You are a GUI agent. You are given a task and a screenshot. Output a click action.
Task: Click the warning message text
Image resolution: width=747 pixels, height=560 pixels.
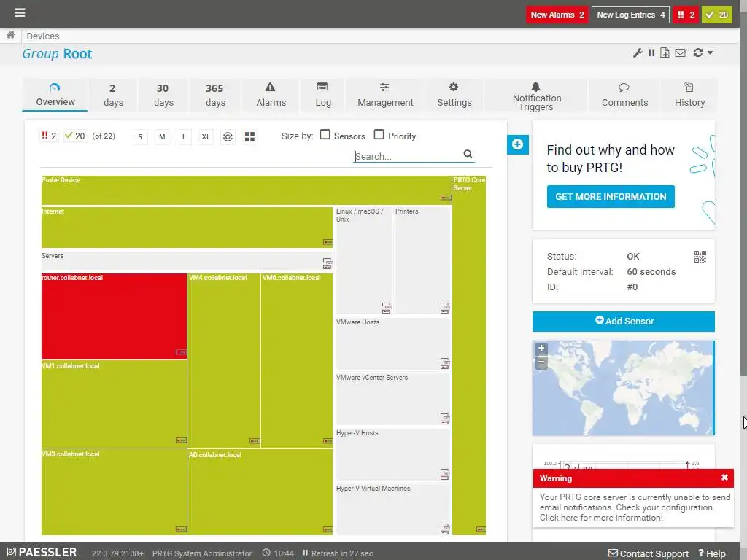coord(634,507)
